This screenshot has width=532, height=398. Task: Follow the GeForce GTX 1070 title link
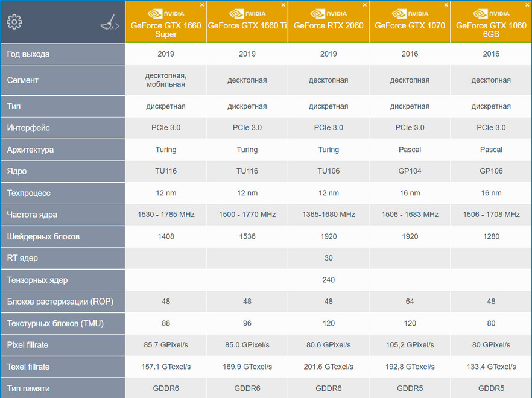pos(410,26)
